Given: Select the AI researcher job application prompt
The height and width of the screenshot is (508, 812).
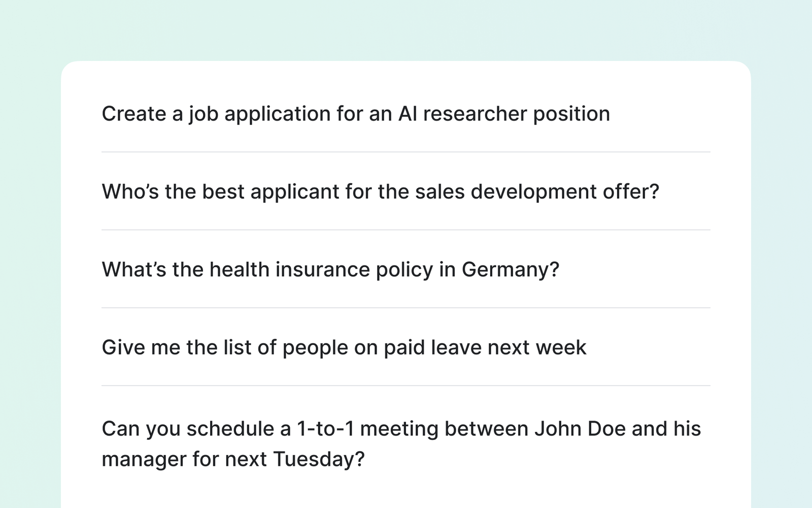Looking at the screenshot, I should tap(355, 114).
